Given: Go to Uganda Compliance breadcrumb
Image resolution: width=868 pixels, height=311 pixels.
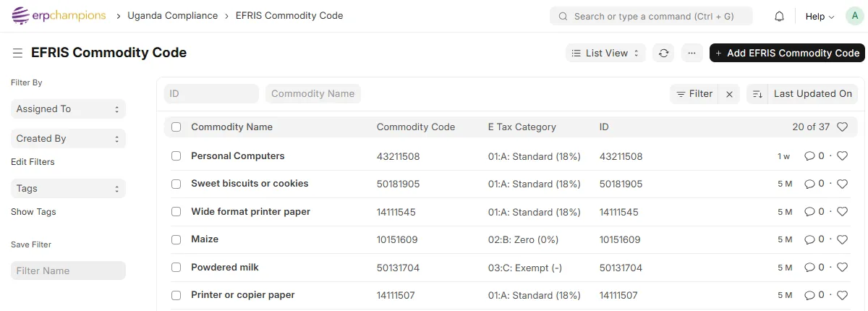Looking at the screenshot, I should (172, 16).
